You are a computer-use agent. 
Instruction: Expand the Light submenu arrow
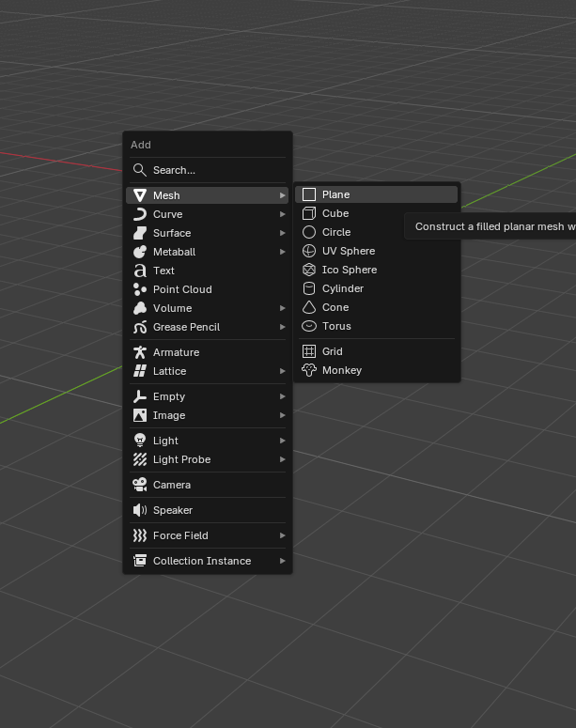point(283,441)
